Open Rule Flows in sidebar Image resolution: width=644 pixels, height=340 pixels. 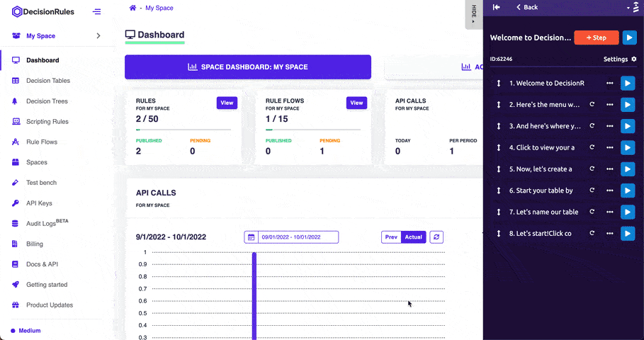click(x=42, y=142)
